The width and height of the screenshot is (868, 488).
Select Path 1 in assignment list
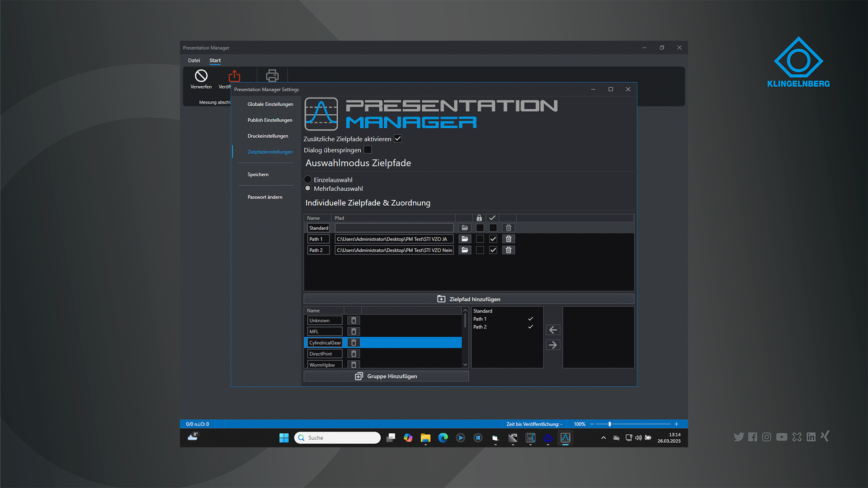(x=507, y=319)
